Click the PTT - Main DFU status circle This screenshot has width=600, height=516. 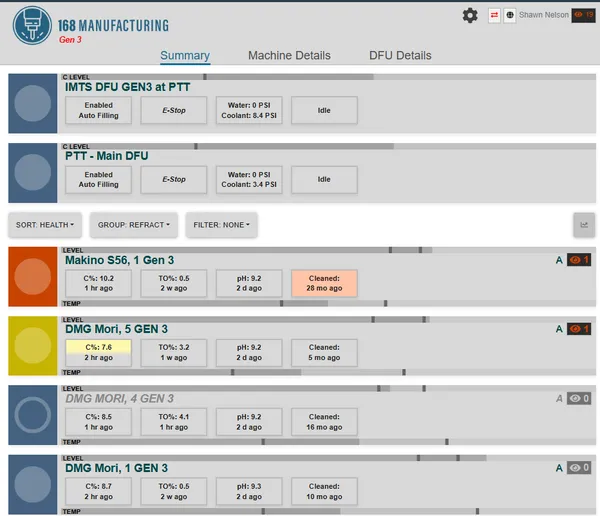[x=33, y=172]
